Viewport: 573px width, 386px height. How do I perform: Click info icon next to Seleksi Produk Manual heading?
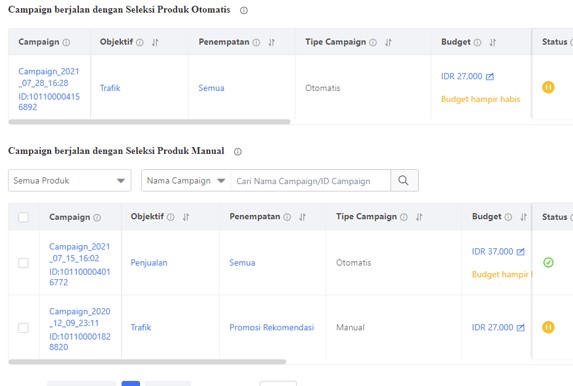point(238,151)
